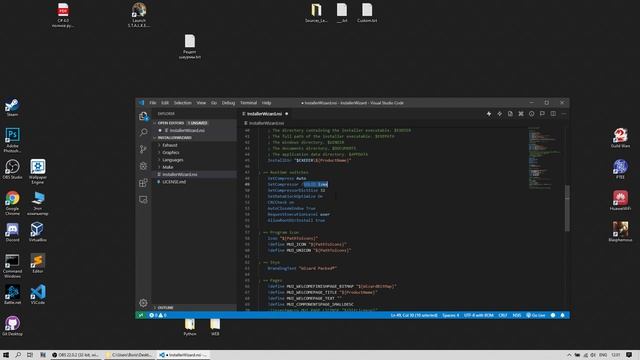Open the Git Desktop shortcut
Image resolution: width=640 pixels, height=360 pixels.
click(12, 326)
